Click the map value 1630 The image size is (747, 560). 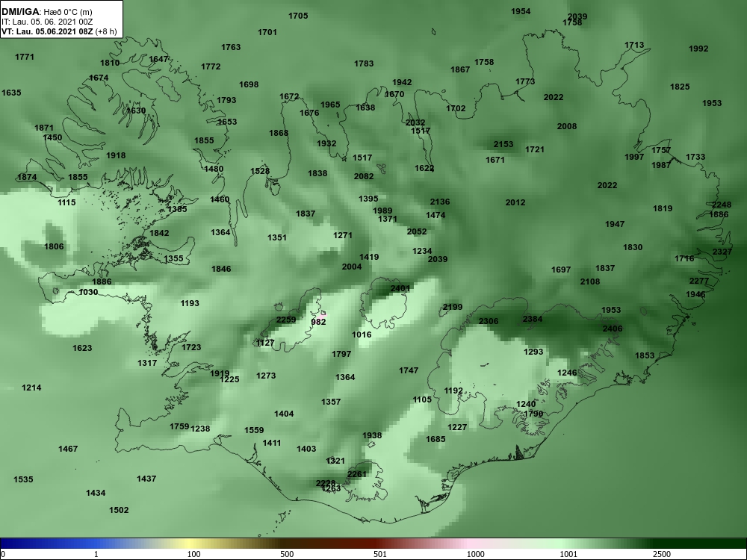coord(136,111)
